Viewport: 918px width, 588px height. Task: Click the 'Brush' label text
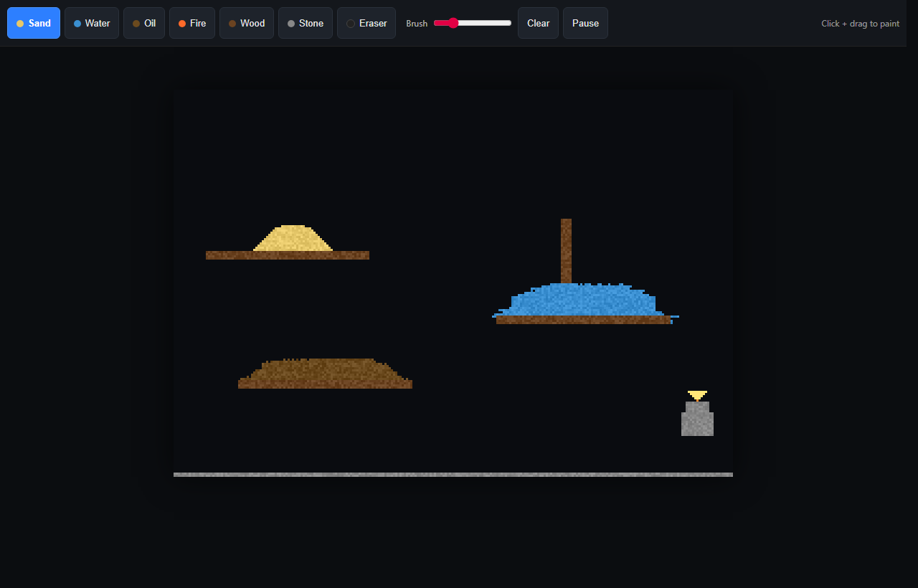click(x=417, y=24)
